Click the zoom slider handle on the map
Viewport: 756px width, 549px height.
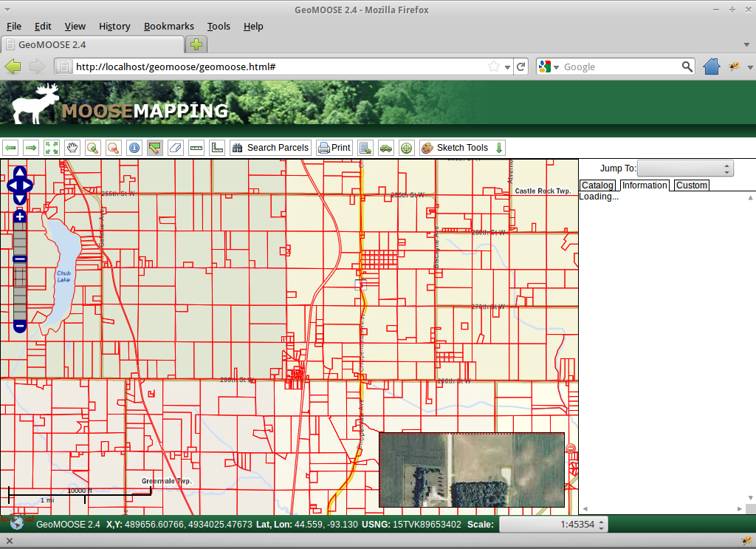click(x=20, y=259)
